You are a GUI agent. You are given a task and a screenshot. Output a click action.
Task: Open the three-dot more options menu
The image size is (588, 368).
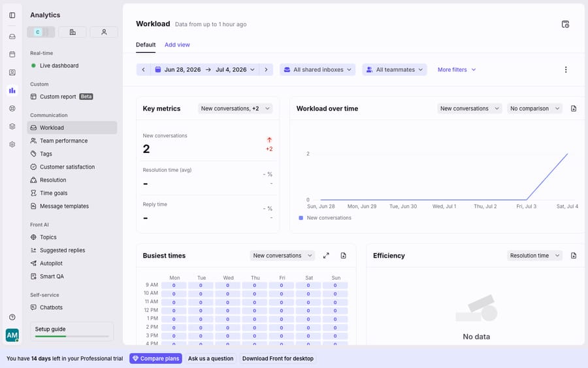pos(566,70)
